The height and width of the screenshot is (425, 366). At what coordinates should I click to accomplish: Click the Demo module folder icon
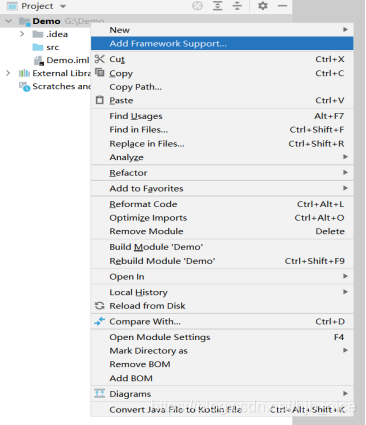coord(25,21)
